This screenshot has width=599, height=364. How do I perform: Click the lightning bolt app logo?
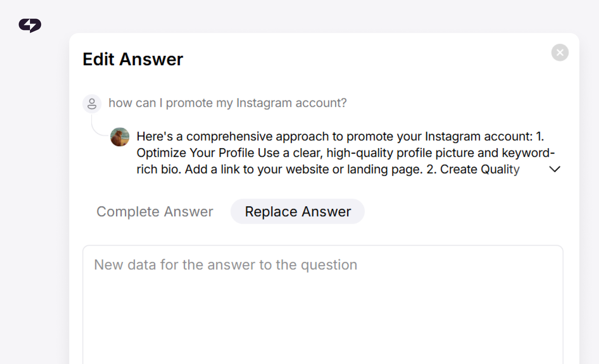point(30,25)
